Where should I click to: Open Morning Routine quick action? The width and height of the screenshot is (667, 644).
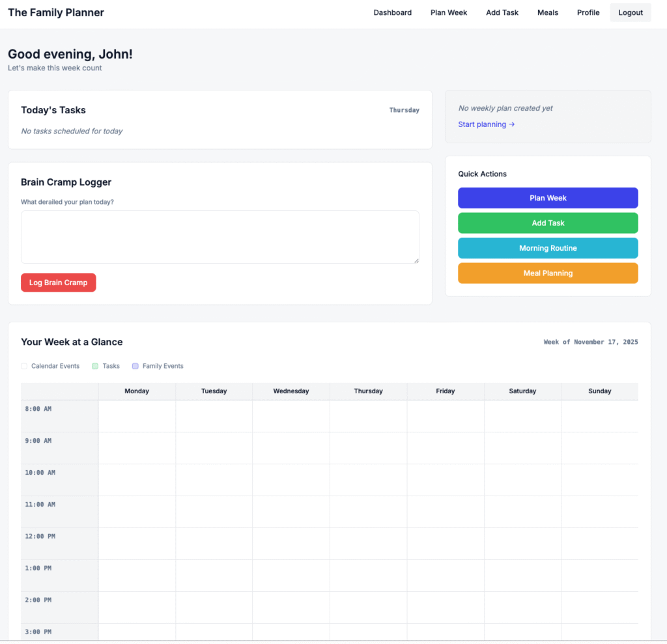(548, 248)
